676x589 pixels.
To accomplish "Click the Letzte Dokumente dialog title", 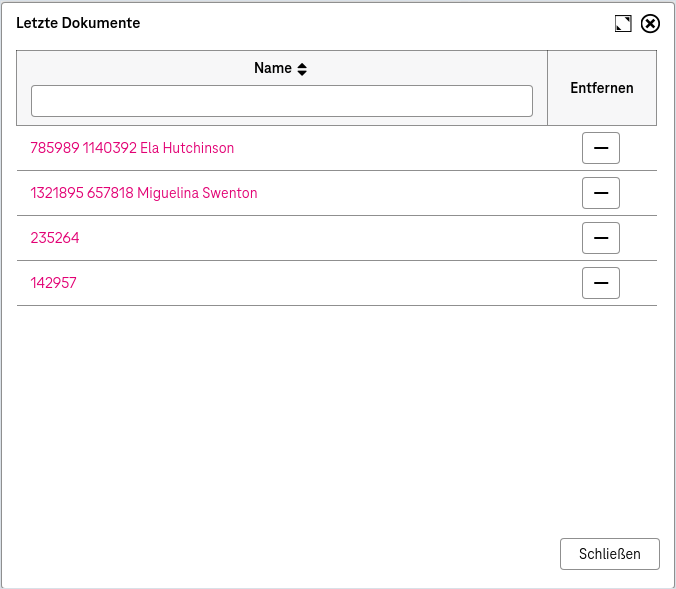I will (x=78, y=23).
